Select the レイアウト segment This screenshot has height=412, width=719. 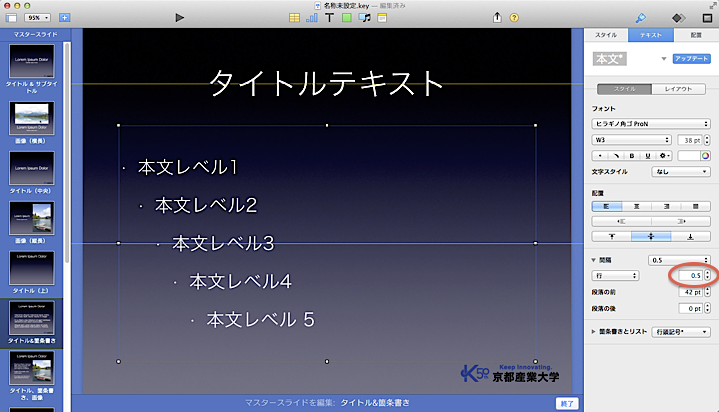point(679,89)
